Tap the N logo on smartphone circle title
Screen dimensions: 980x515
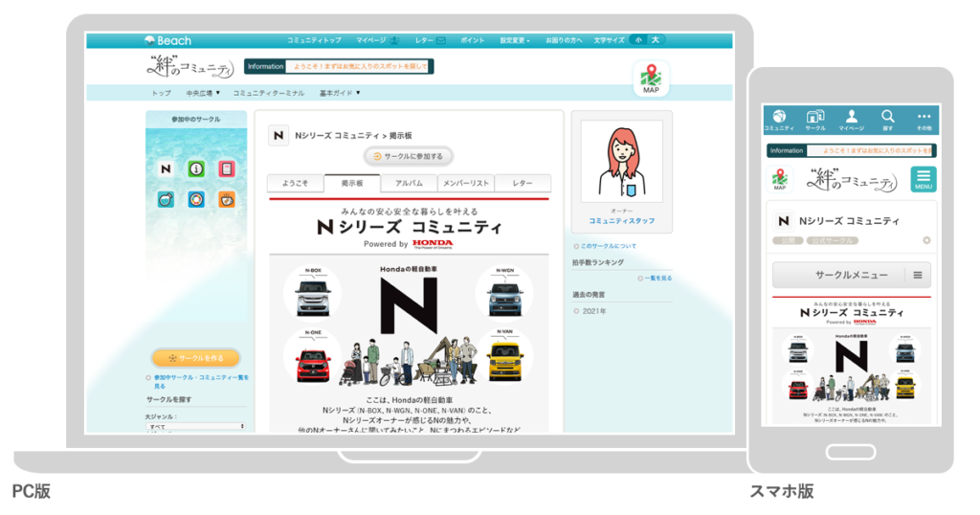[783, 220]
